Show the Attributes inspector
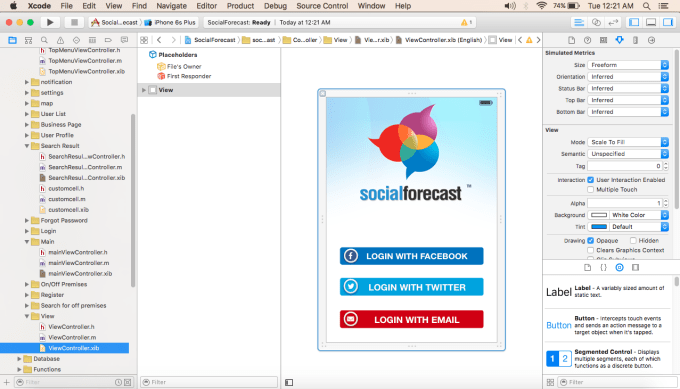The image size is (680, 389). point(619,40)
